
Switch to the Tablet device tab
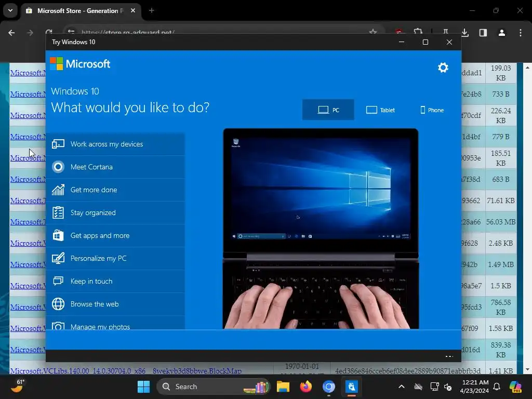coord(380,110)
